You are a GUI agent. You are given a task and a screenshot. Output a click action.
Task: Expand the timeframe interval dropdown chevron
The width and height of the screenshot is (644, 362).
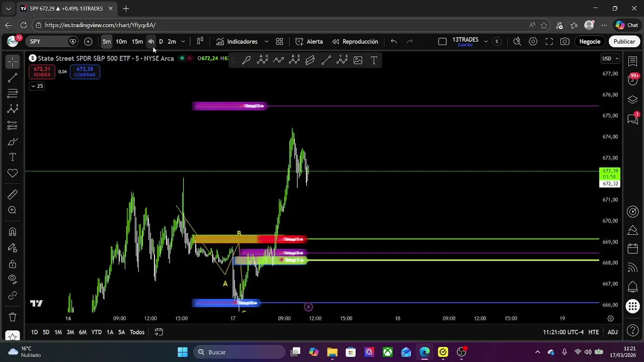click(x=183, y=41)
